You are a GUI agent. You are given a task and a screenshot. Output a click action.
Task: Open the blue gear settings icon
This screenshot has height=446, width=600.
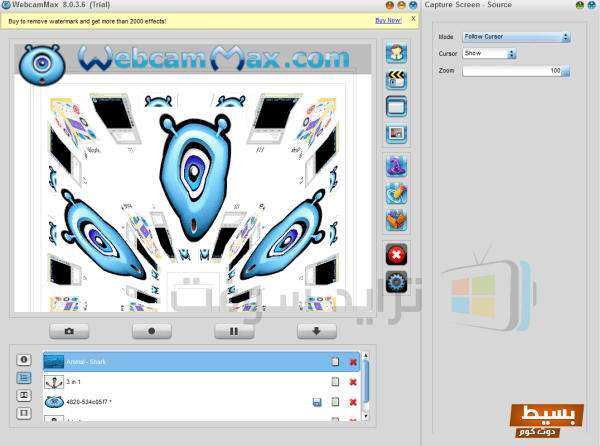pos(396,281)
